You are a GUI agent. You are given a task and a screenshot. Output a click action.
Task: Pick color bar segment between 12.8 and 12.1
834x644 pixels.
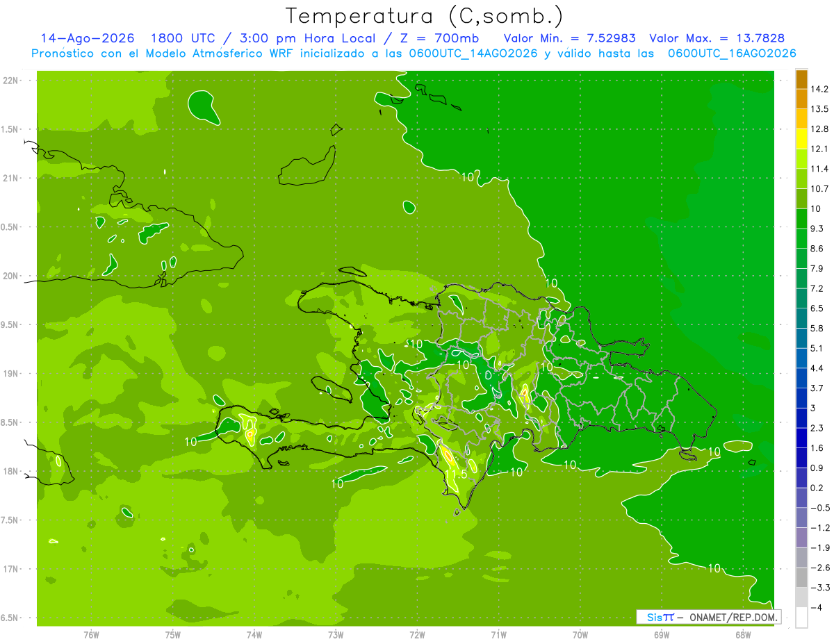click(x=801, y=139)
